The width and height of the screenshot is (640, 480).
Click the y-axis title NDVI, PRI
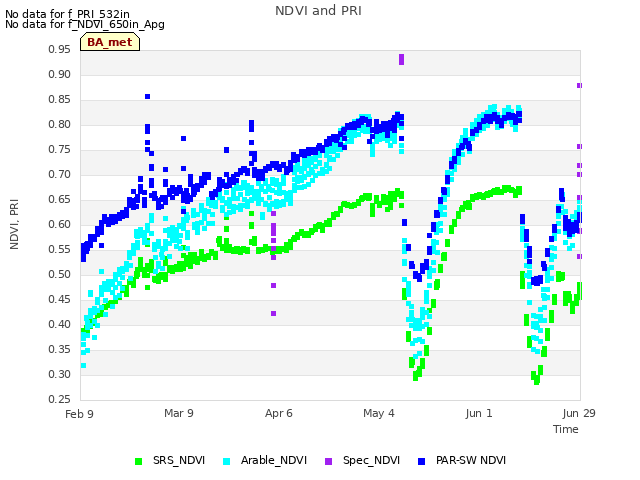point(14,224)
